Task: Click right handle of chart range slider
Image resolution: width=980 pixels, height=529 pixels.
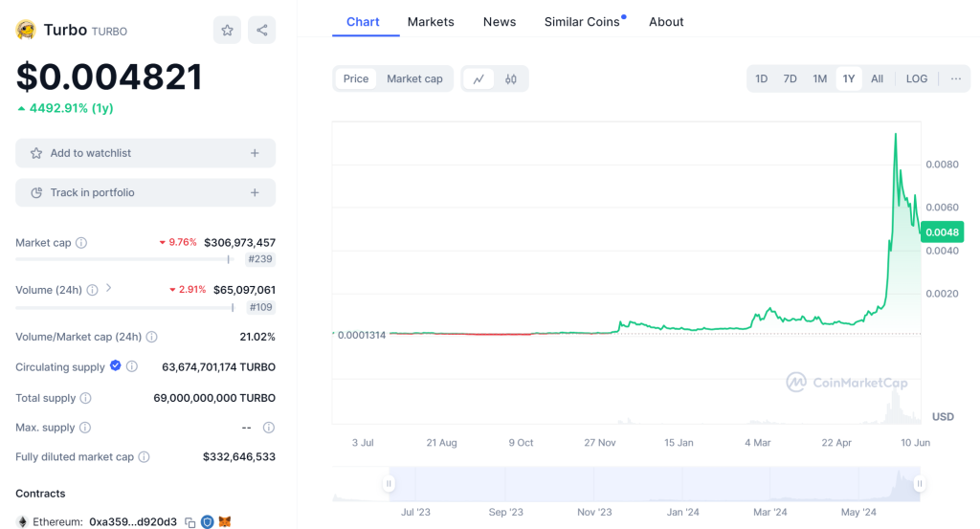Action: pyautogui.click(x=920, y=483)
